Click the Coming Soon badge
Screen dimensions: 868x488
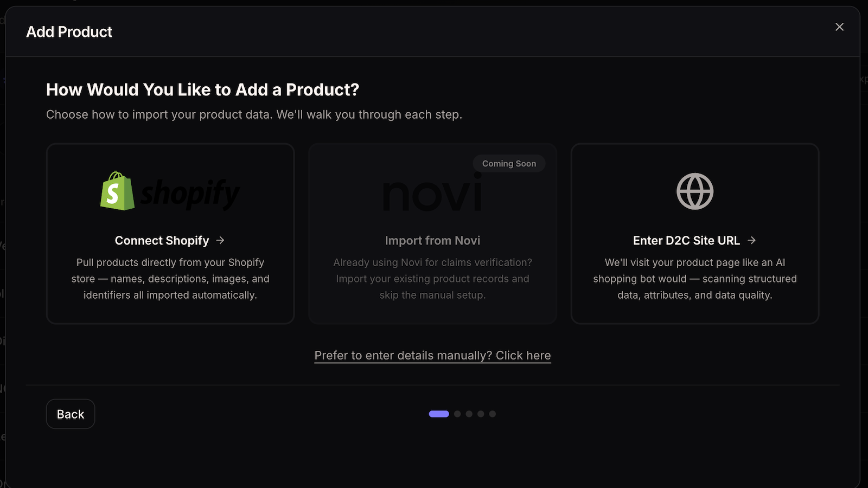coord(509,164)
